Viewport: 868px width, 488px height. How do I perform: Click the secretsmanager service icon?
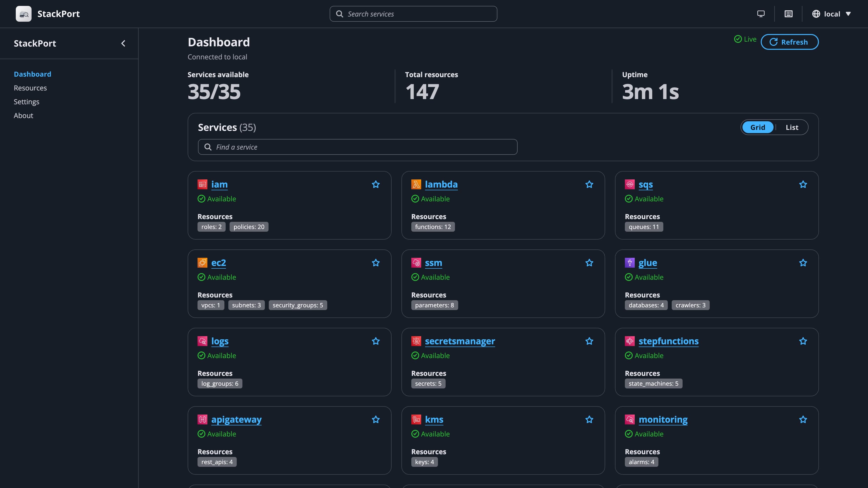[416, 341]
